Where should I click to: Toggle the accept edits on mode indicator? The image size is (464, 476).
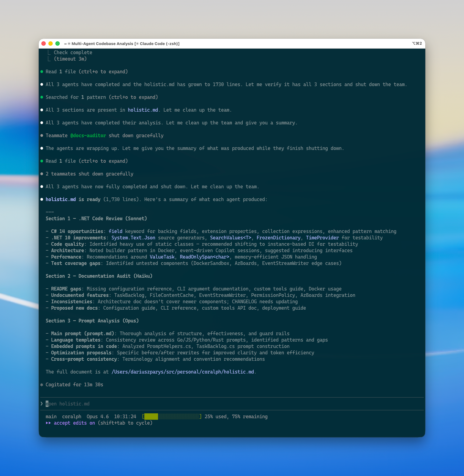pyautogui.click(x=74, y=423)
